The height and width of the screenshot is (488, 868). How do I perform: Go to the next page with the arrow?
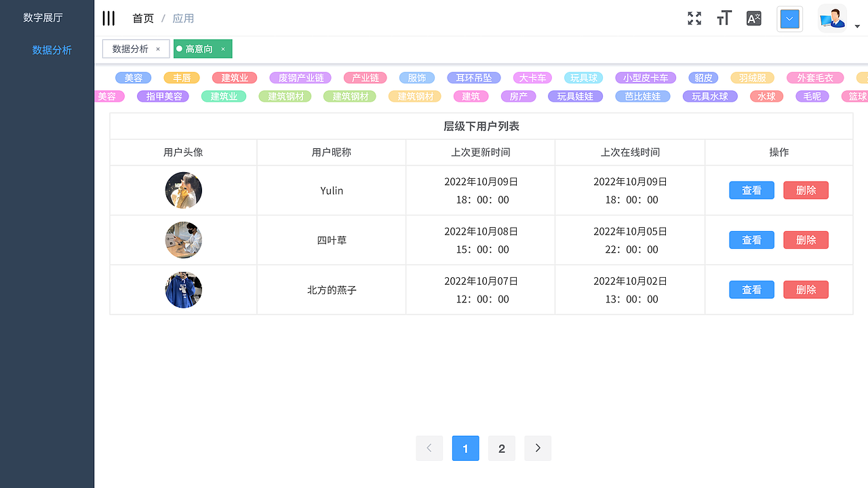[537, 448]
